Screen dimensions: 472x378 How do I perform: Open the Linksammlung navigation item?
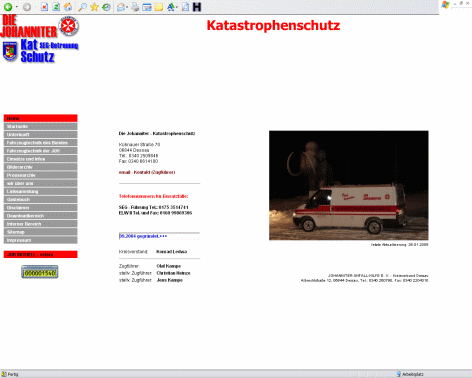[x=40, y=191]
